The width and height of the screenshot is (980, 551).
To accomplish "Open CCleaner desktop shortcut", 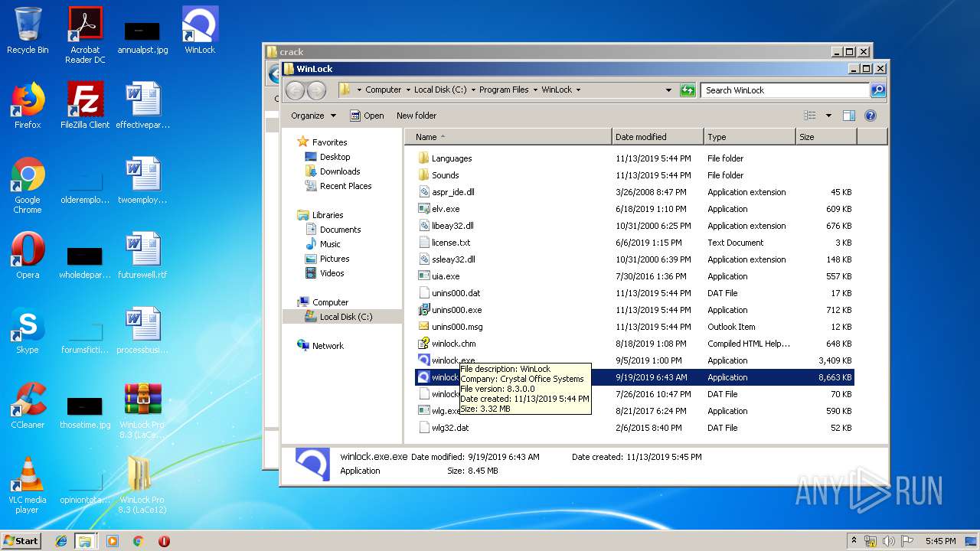I will click(x=28, y=406).
